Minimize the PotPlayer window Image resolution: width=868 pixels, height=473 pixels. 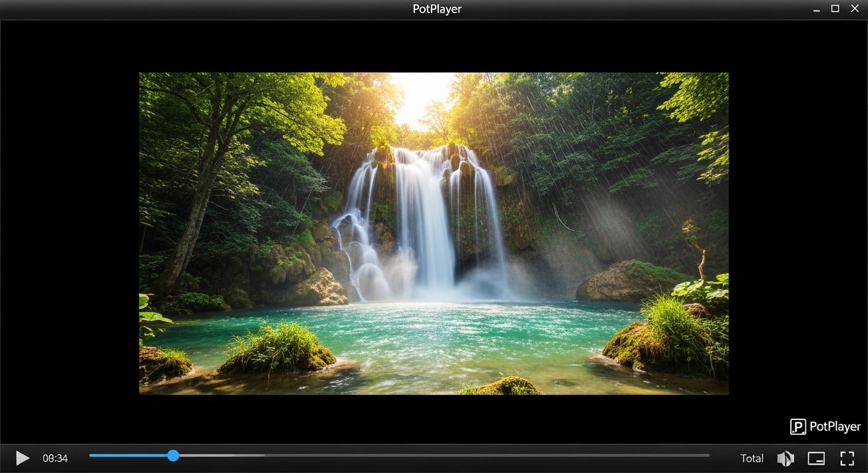tap(816, 9)
